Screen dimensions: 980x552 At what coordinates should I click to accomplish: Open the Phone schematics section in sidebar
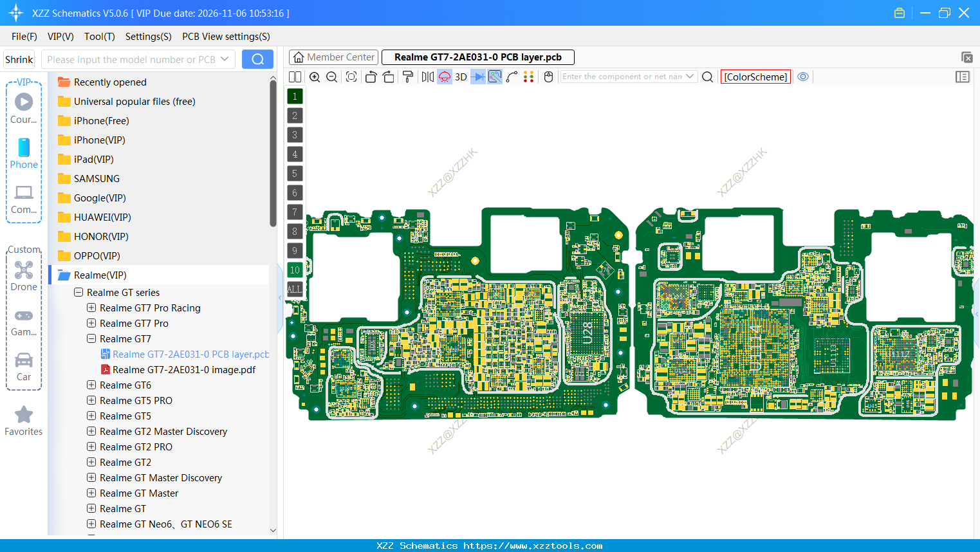tap(23, 154)
